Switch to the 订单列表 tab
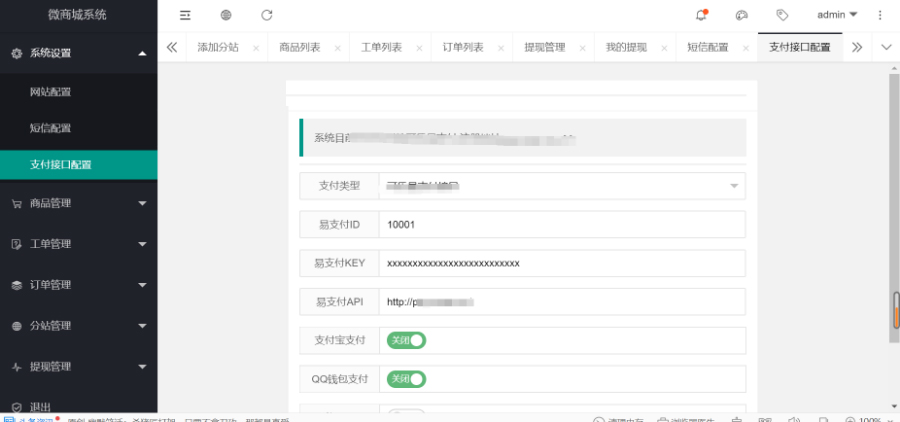900x422 pixels. pos(463,48)
